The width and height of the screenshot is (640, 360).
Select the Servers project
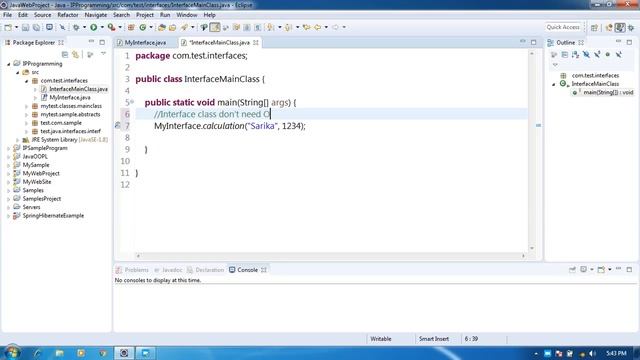[x=31, y=207]
